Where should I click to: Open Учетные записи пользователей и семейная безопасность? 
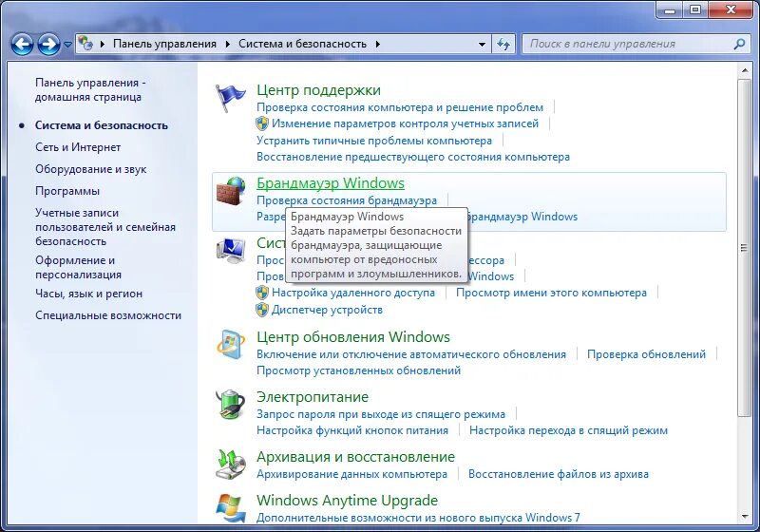click(105, 227)
